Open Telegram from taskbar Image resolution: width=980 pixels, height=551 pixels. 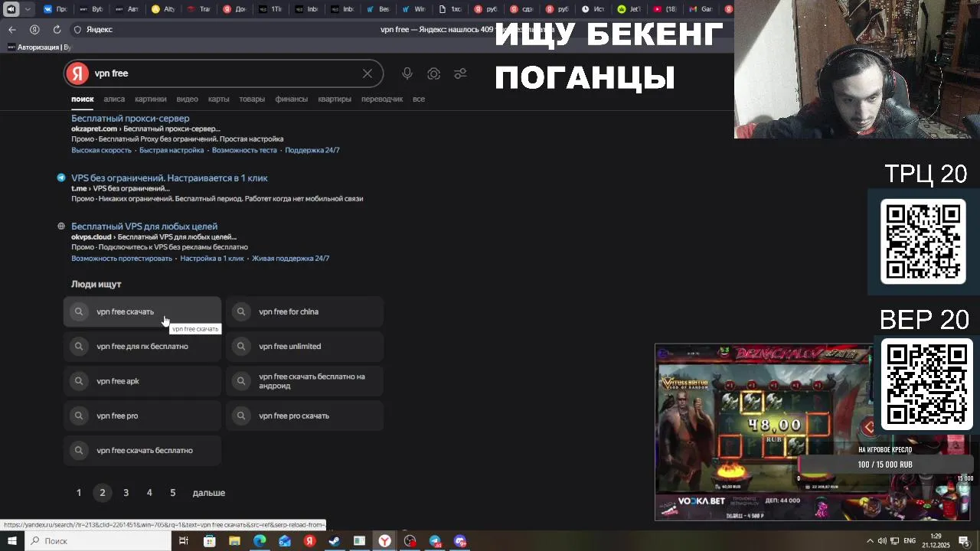[435, 541]
